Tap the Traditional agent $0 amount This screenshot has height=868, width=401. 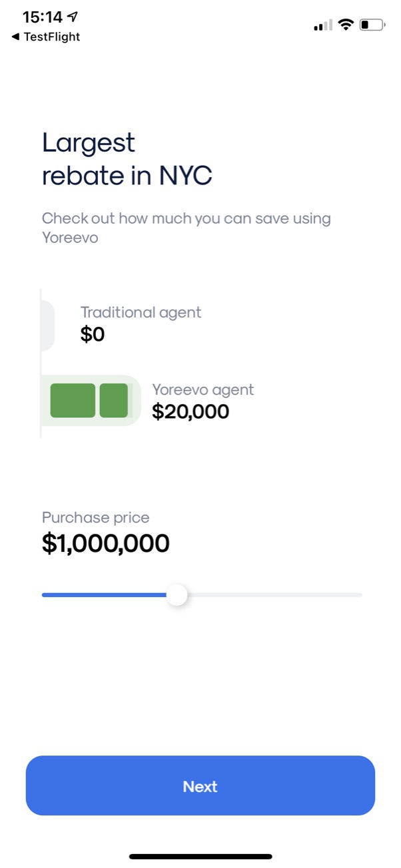pyautogui.click(x=93, y=334)
